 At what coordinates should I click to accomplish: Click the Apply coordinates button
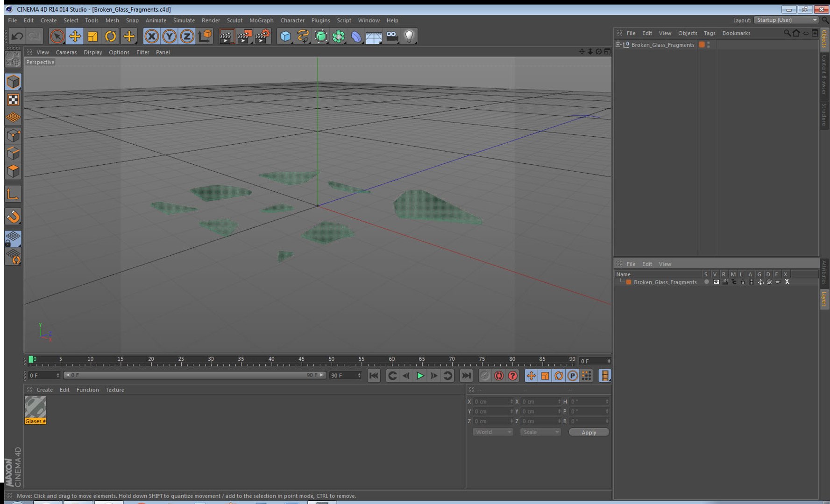click(x=589, y=432)
